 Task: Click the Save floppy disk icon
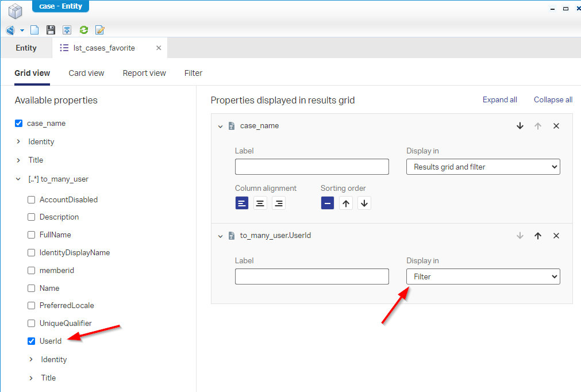tap(51, 30)
